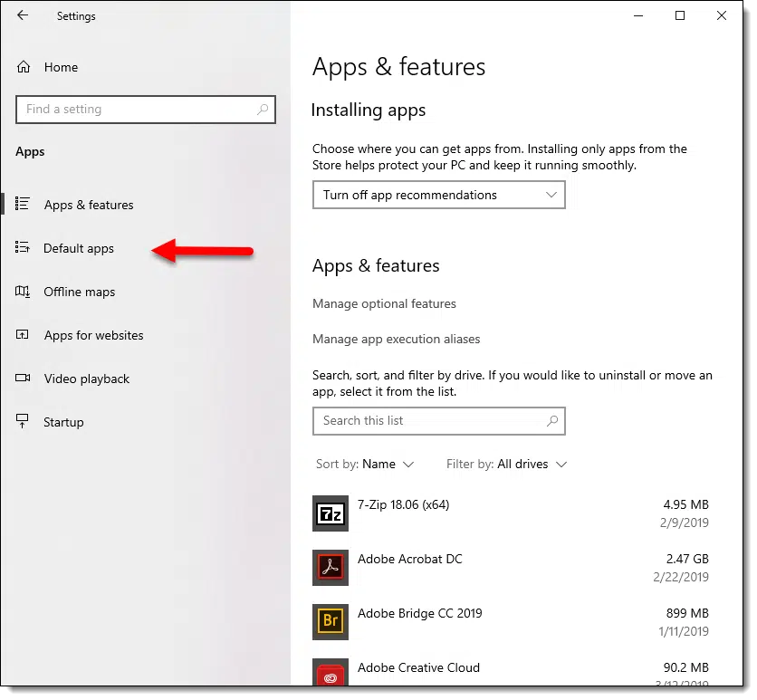The width and height of the screenshot is (757, 700).
Task: Go back with the Settings back arrow
Action: coord(23,15)
